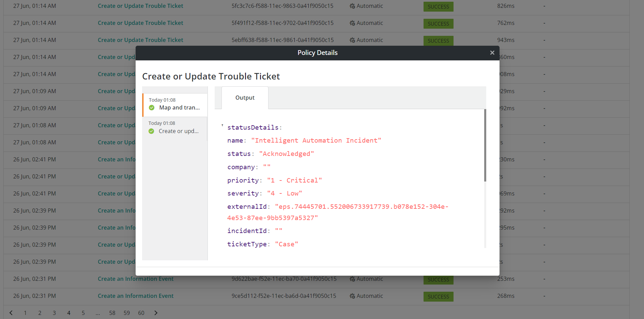Open page 2 of results
The height and width of the screenshot is (319, 644).
point(40,313)
